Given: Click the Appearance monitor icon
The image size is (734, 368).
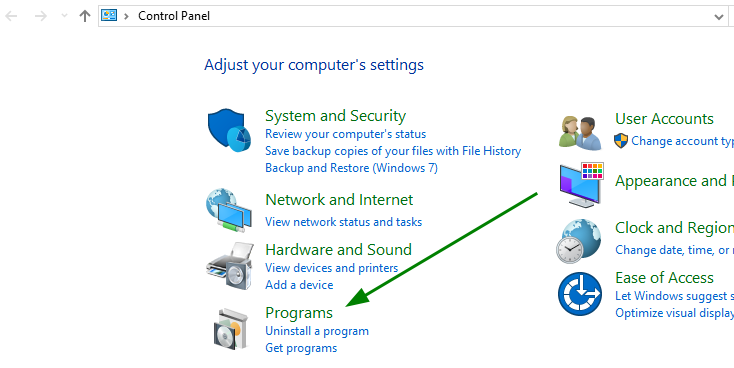Looking at the screenshot, I should (x=581, y=185).
